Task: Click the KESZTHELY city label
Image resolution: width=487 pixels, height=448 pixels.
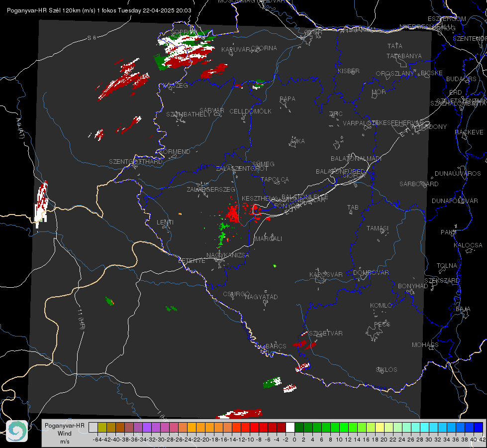Action: click(259, 198)
